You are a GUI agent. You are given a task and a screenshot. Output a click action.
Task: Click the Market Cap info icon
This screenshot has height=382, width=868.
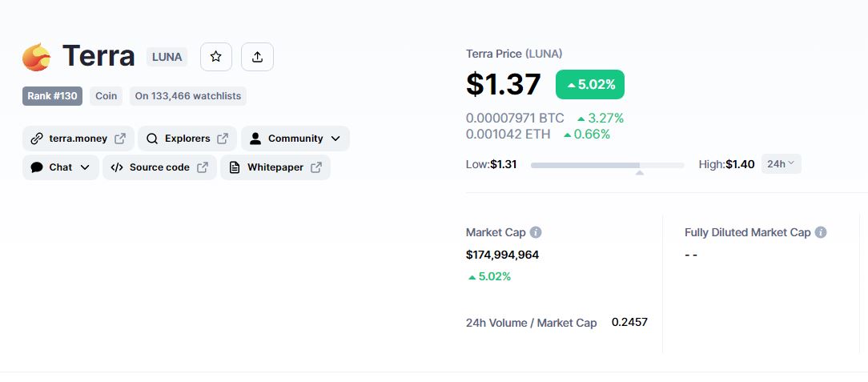(x=536, y=232)
